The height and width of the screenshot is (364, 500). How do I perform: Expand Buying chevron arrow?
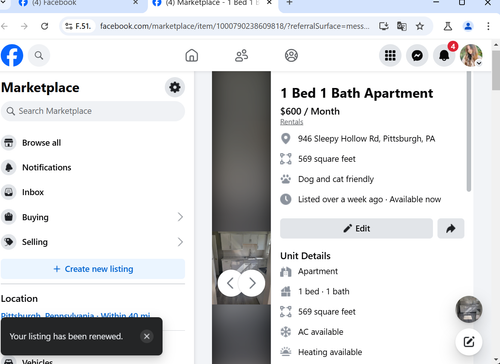point(180,217)
